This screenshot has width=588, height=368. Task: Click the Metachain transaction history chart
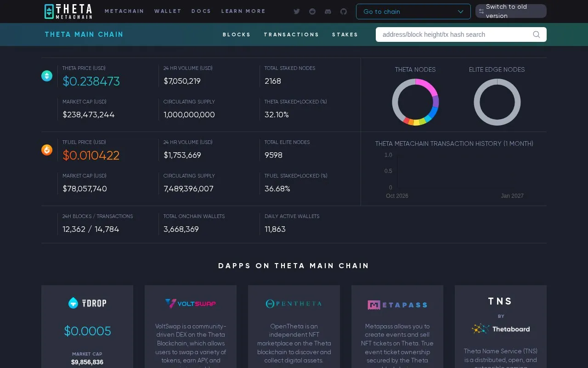point(454,176)
